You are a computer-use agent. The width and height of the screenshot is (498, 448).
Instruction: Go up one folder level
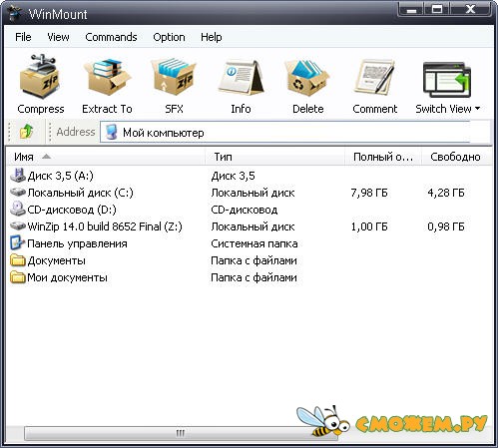point(26,132)
